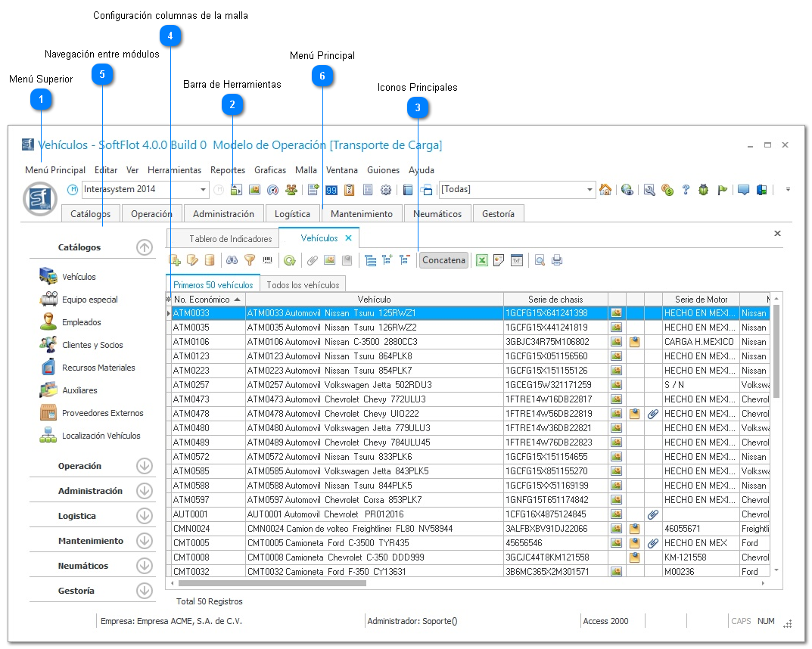Collapse the Catálogos sidebar section
This screenshot has width=812, height=649.
tap(145, 247)
